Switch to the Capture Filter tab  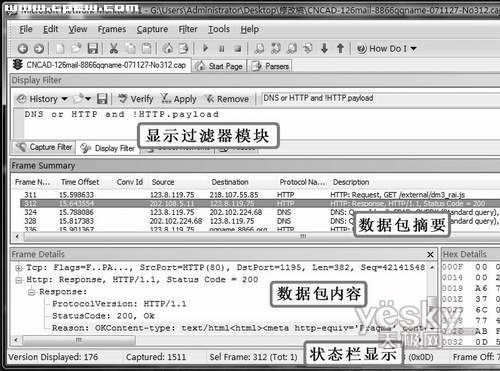(45, 147)
